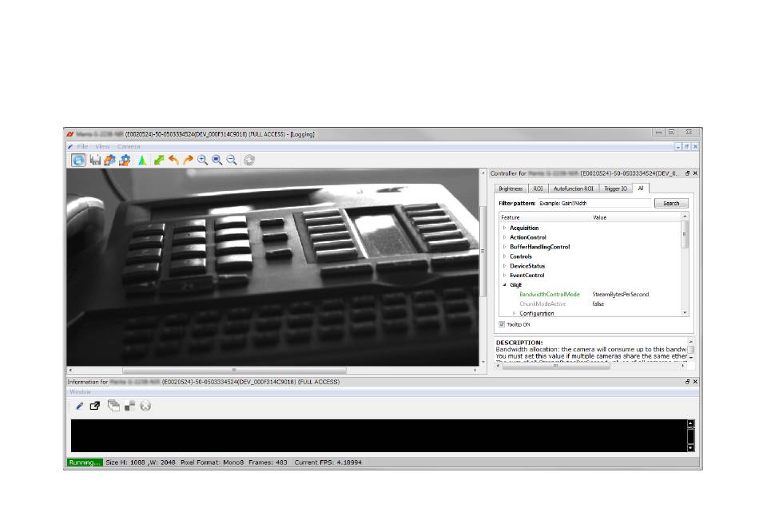
Task: Float the Controller panel with its undock icon
Action: (x=687, y=173)
